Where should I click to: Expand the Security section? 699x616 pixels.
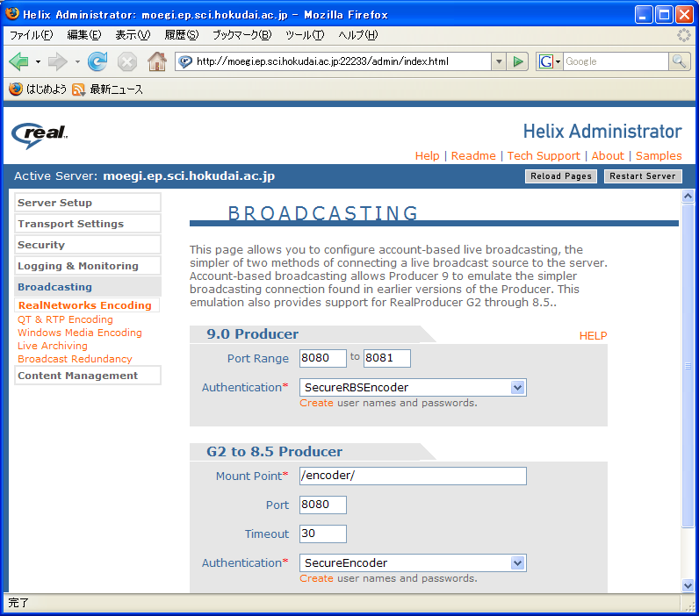point(88,245)
